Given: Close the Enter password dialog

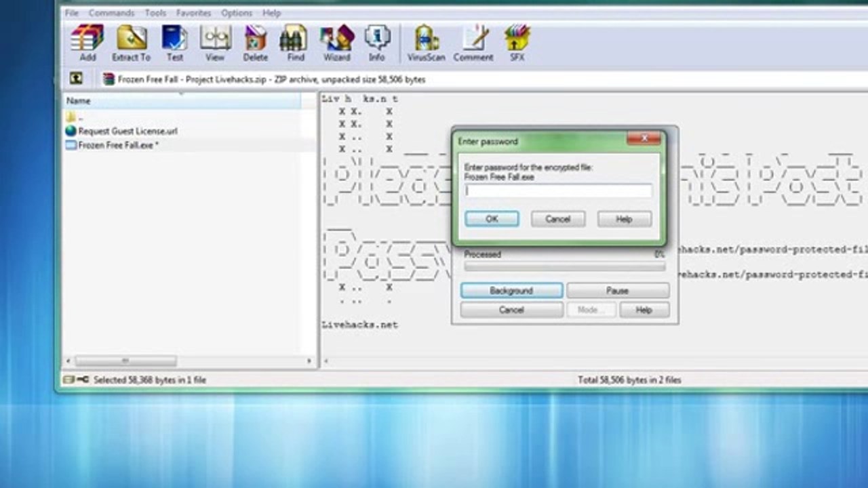Looking at the screenshot, I should (644, 138).
